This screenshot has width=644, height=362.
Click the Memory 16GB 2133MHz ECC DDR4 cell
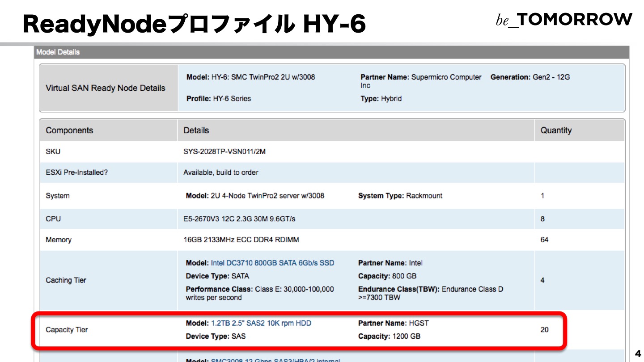click(241, 240)
